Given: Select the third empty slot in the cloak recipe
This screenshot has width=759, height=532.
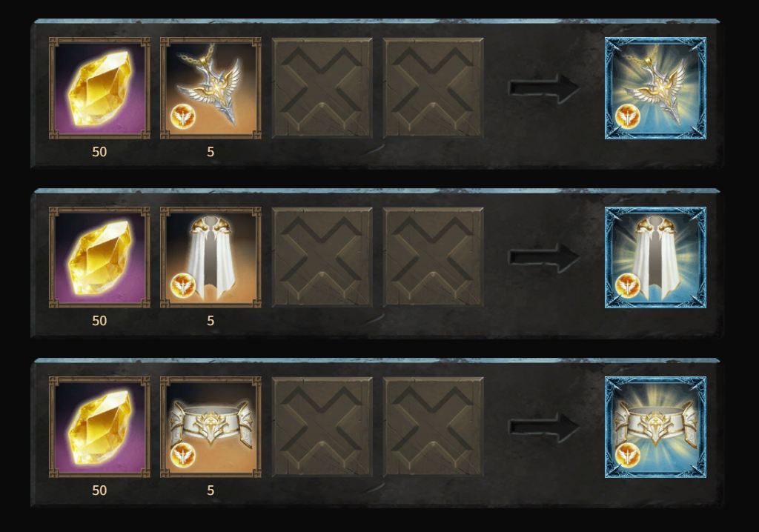Looking at the screenshot, I should pyautogui.click(x=322, y=258).
